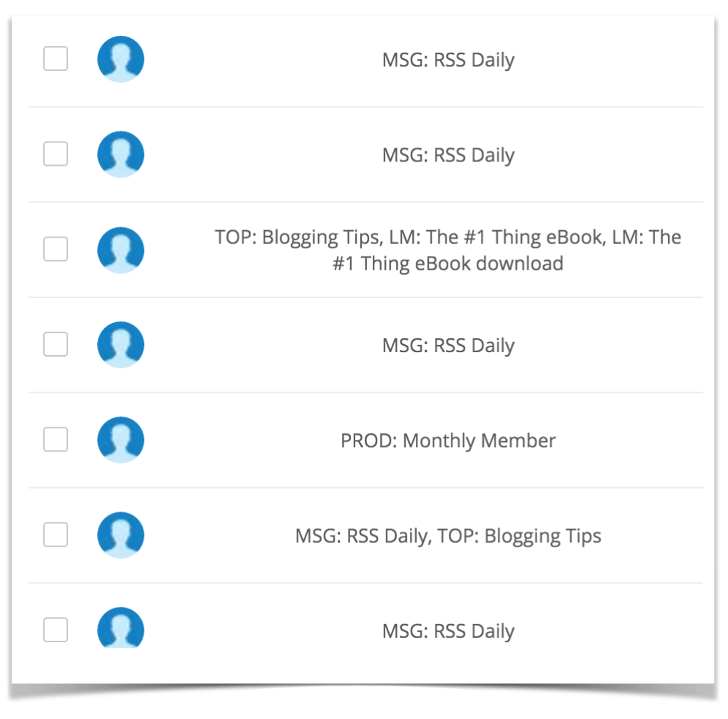Check the box for the first subscriber
The image size is (728, 719).
(x=55, y=58)
